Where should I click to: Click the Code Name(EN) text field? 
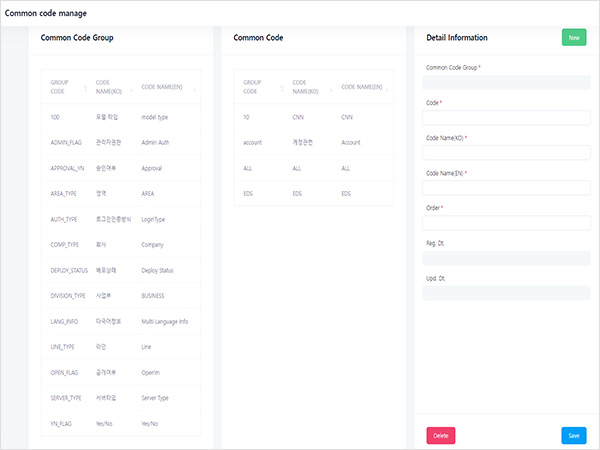tap(506, 188)
